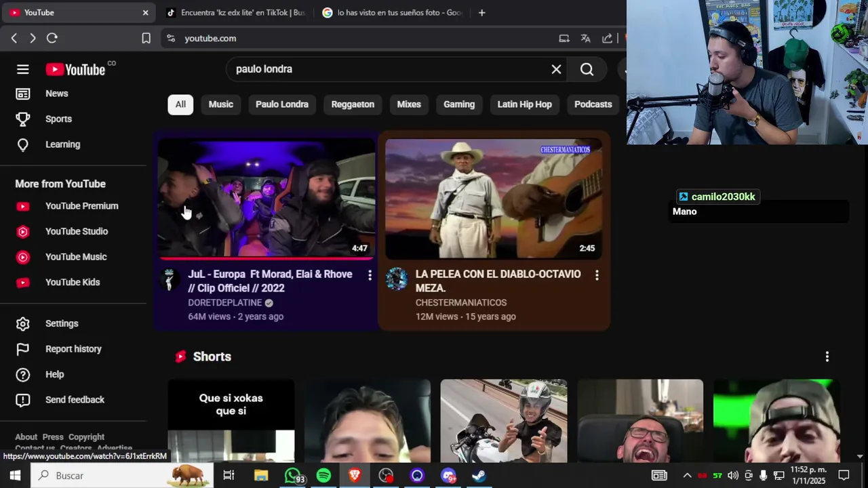Select the Podcasts filter chip

click(593, 104)
